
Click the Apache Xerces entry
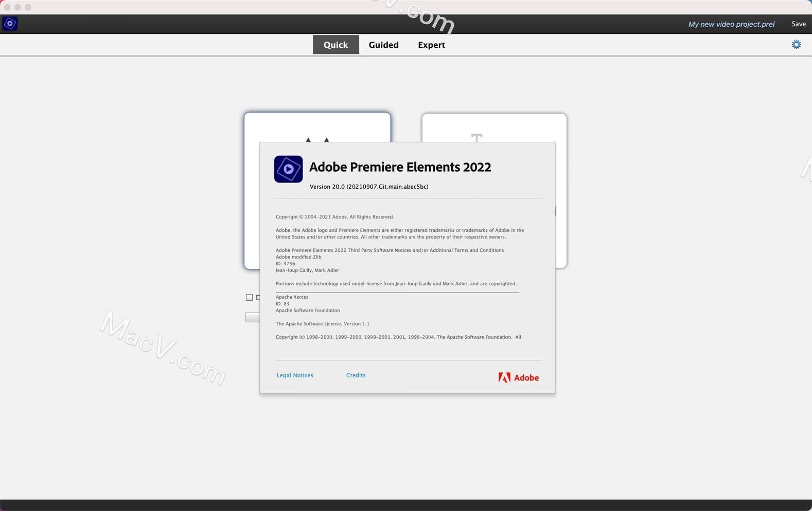[x=292, y=297]
